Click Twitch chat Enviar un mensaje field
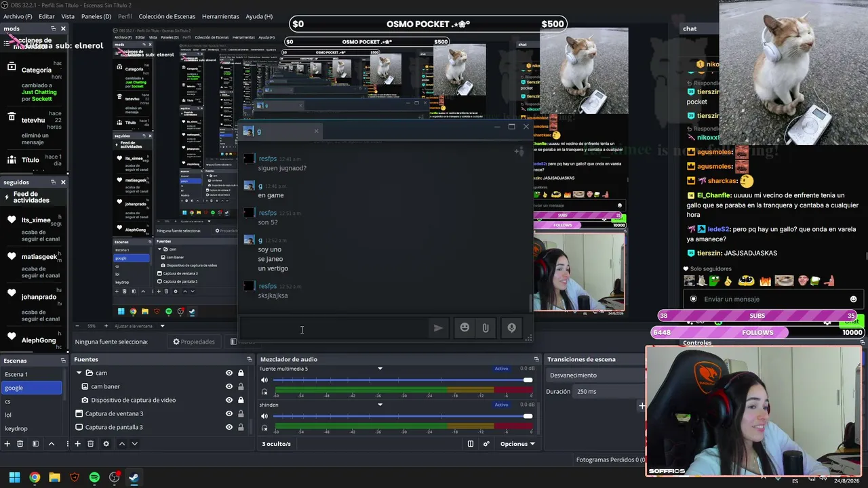This screenshot has height=488, width=868. click(773, 299)
